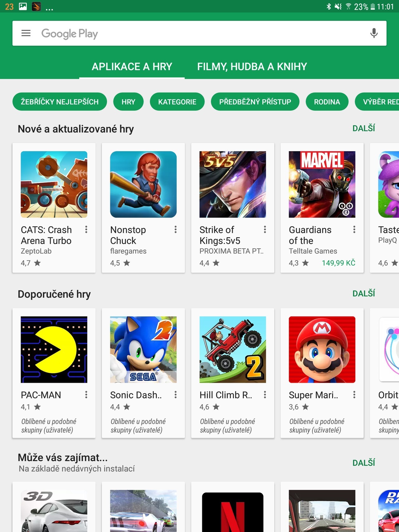Open the Rodina family chip
Viewport: 399px width, 532px height.
(327, 102)
